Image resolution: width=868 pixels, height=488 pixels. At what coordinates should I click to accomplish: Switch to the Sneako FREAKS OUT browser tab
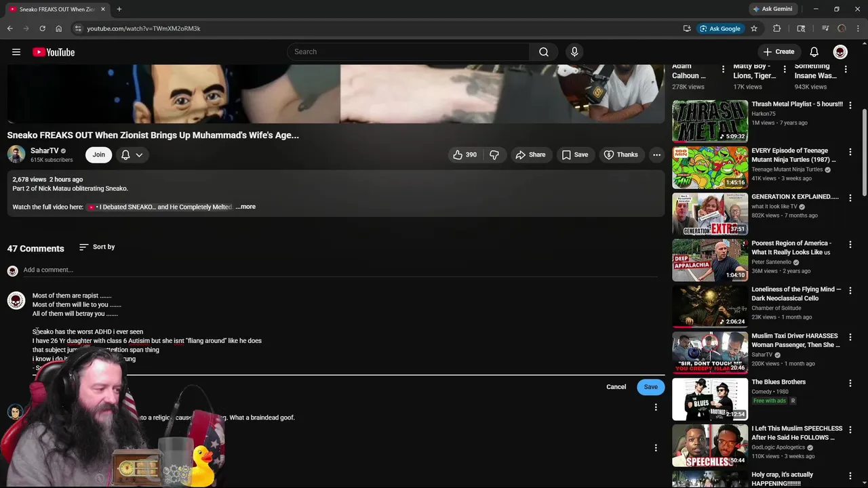point(57,9)
